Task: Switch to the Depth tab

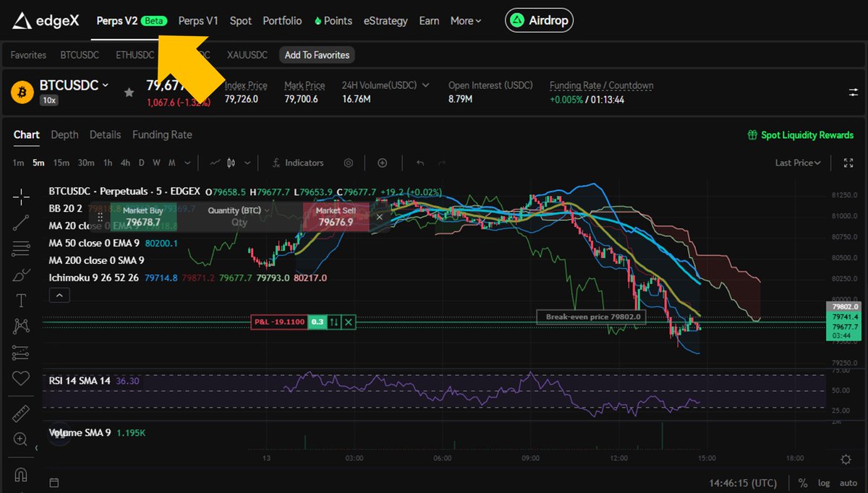Action: (x=64, y=134)
